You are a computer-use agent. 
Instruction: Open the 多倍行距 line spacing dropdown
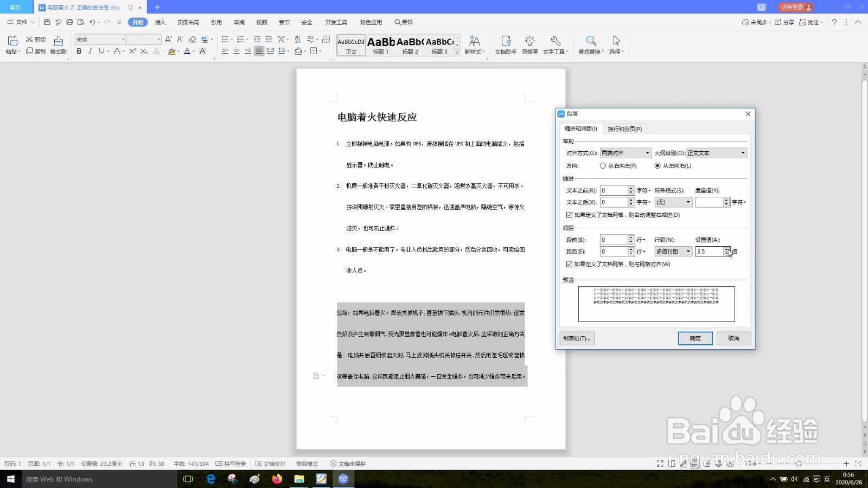pyautogui.click(x=687, y=251)
